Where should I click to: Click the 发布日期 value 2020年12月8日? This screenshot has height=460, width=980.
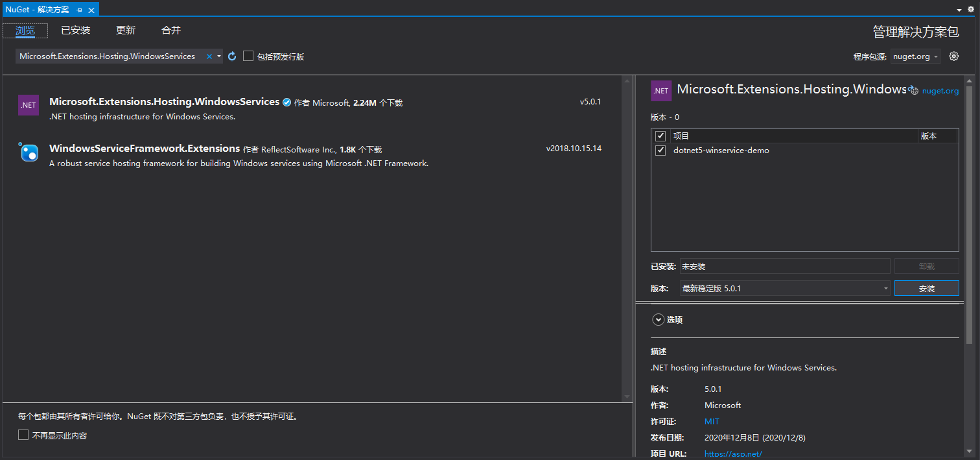pos(755,438)
